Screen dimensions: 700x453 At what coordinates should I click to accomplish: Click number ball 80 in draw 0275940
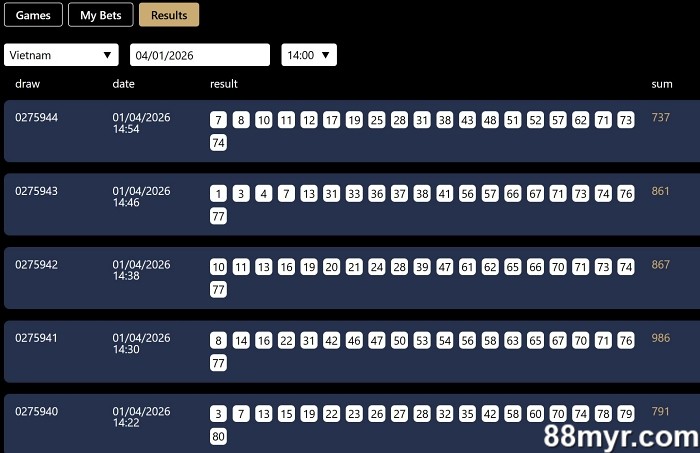coord(218,436)
